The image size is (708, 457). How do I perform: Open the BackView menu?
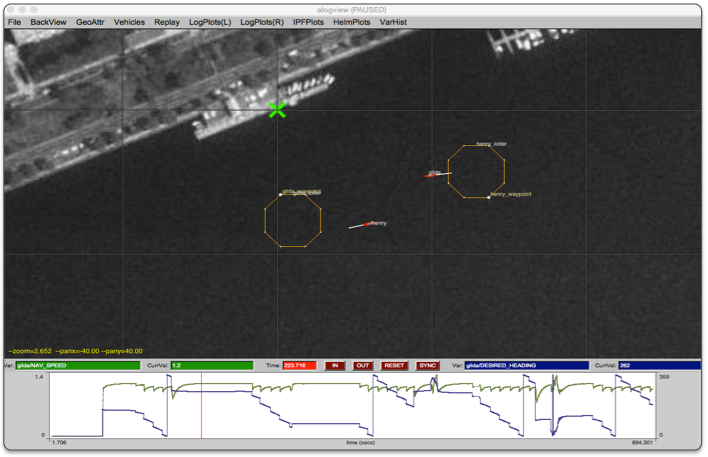48,21
